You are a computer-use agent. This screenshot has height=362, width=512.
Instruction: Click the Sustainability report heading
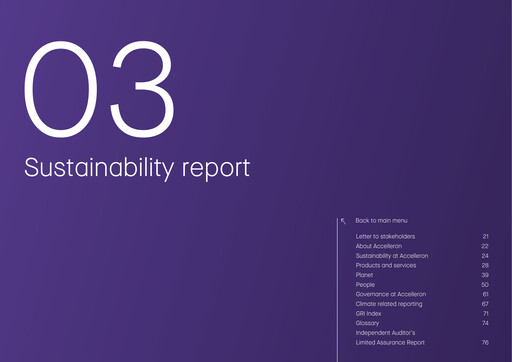click(137, 168)
